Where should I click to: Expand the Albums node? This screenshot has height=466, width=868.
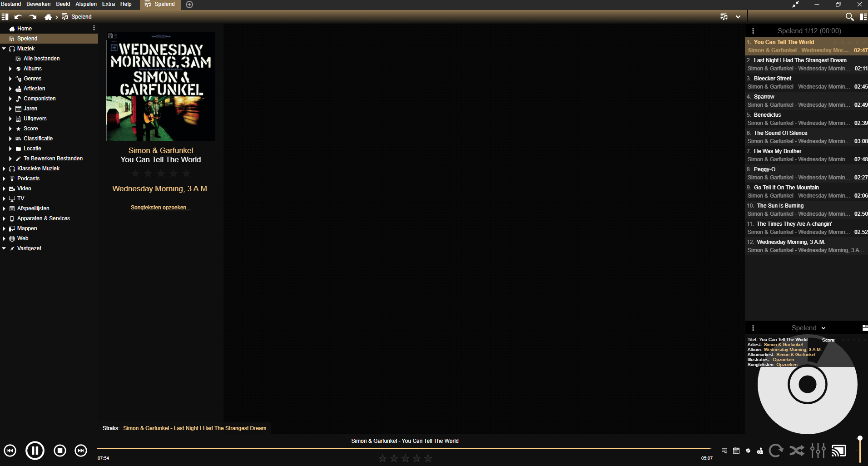[10, 69]
